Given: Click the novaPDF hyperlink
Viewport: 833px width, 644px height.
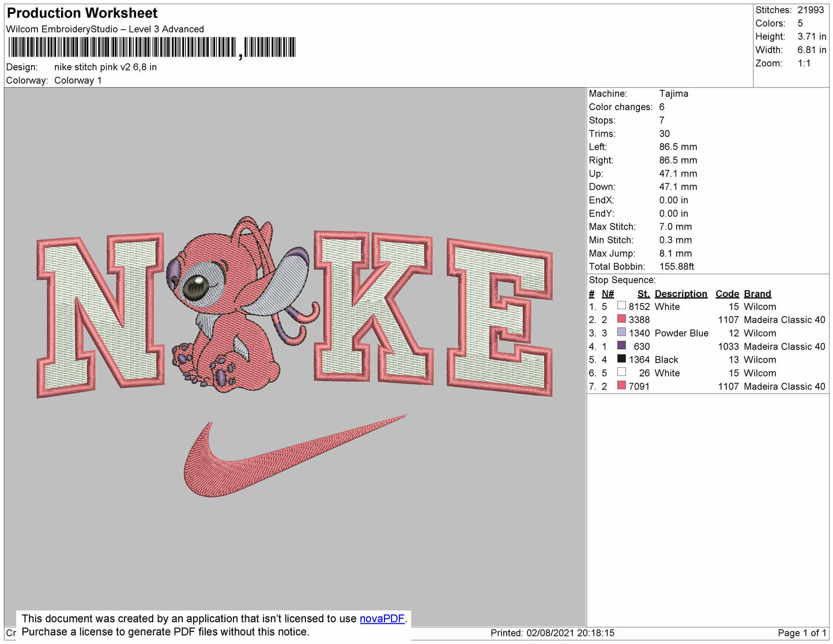Looking at the screenshot, I should coord(382,619).
